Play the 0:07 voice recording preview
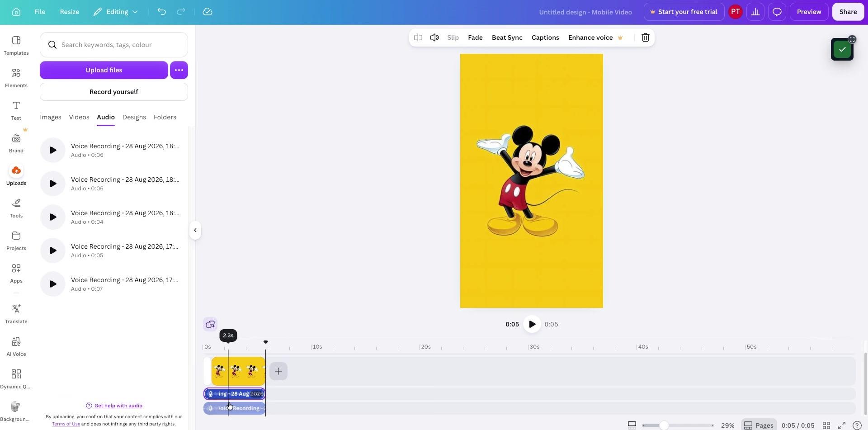This screenshot has width=868, height=430. point(53,284)
